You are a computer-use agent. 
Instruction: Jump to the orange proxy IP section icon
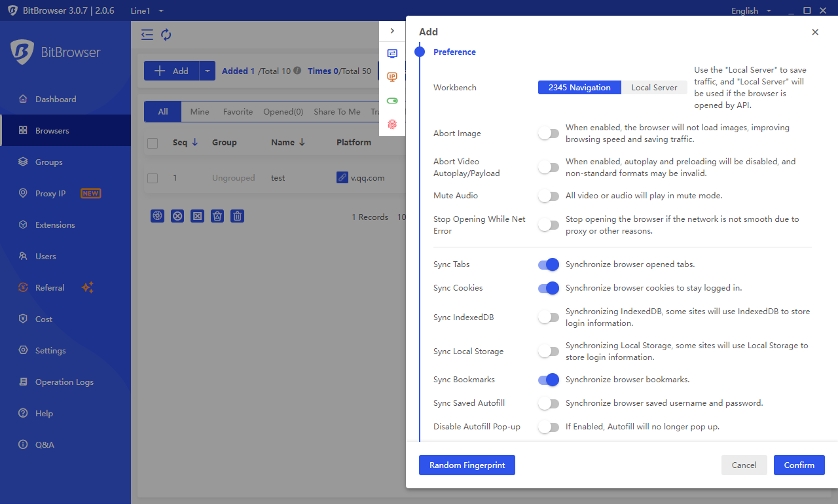[x=392, y=77]
